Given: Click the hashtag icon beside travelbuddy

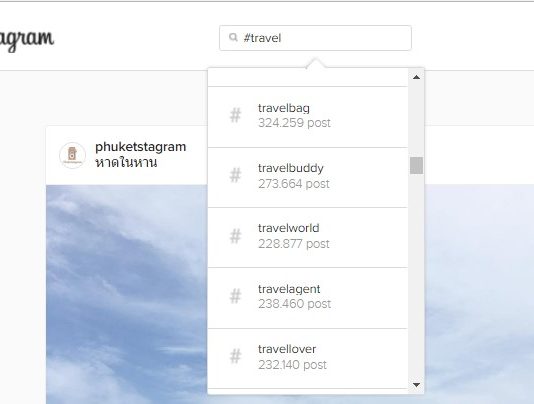Looking at the screenshot, I should pos(235,175).
